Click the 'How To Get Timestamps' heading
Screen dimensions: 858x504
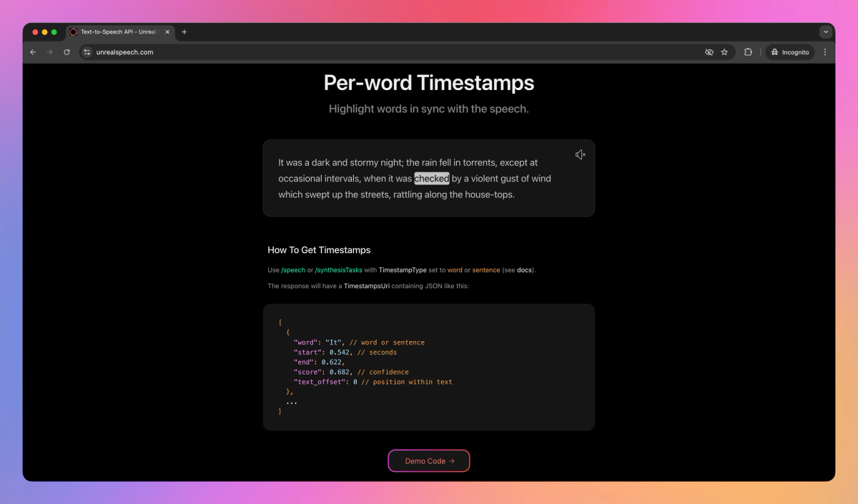point(319,250)
